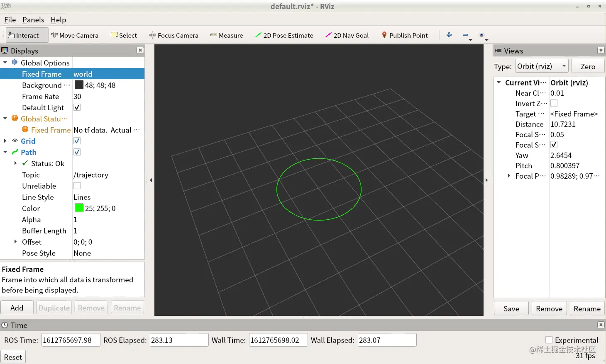
Task: Activate the Focus Camera tool
Action: (x=173, y=35)
